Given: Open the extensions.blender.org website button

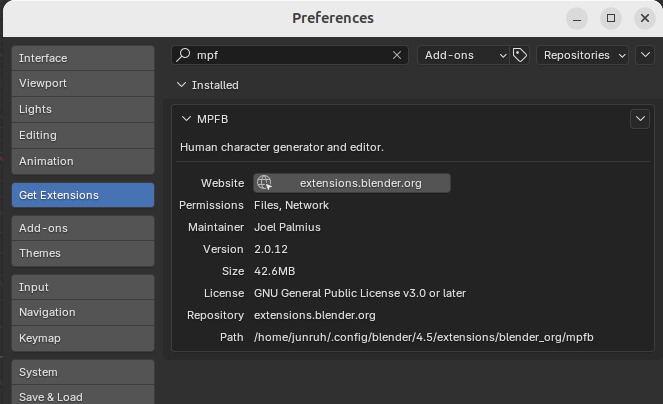Looking at the screenshot, I should (352, 183).
